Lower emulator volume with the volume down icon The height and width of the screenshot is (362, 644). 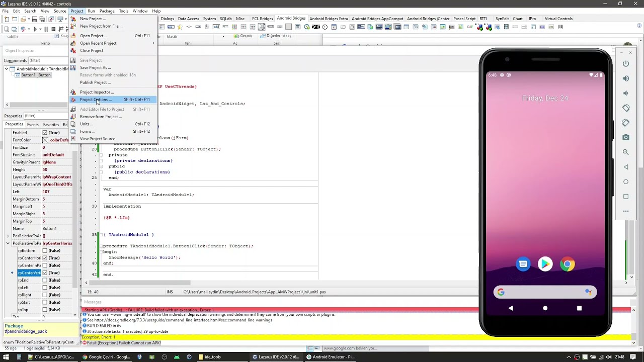point(626,93)
